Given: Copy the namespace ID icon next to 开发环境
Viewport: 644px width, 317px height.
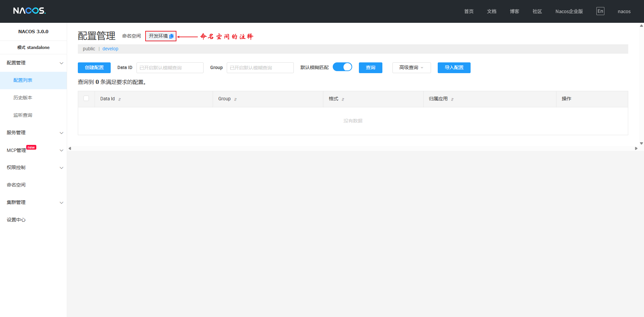Looking at the screenshot, I should point(171,36).
